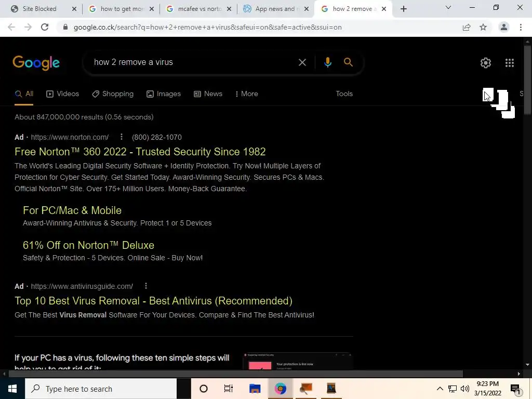
Task: Click the browser forward arrow
Action: [28, 27]
